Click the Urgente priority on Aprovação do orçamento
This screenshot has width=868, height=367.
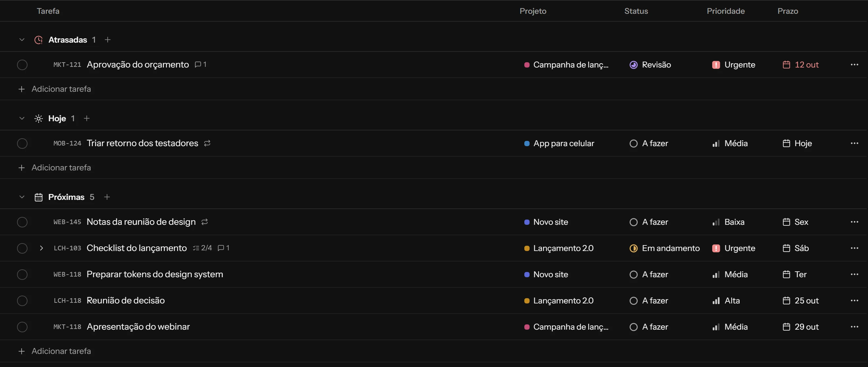coord(733,65)
